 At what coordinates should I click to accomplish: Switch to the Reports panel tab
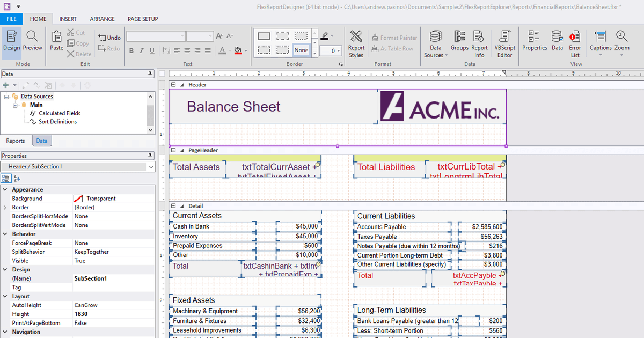(x=16, y=141)
